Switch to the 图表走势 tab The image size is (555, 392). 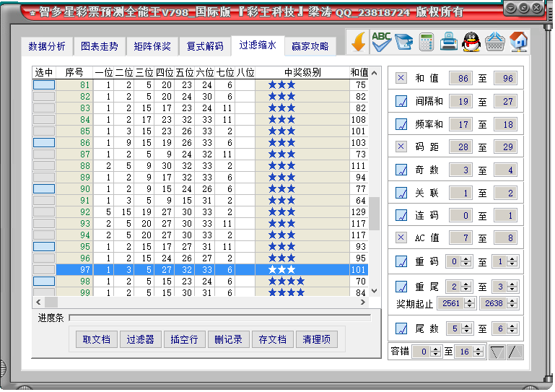100,46
